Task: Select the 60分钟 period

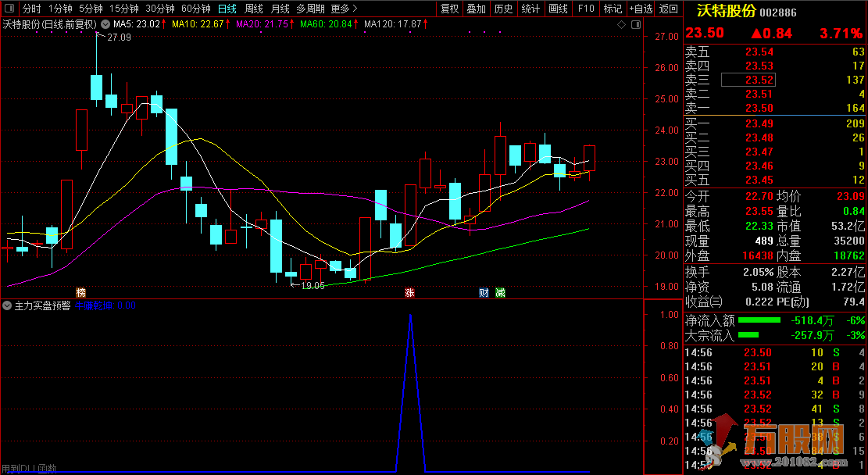Action: pyautogui.click(x=196, y=9)
